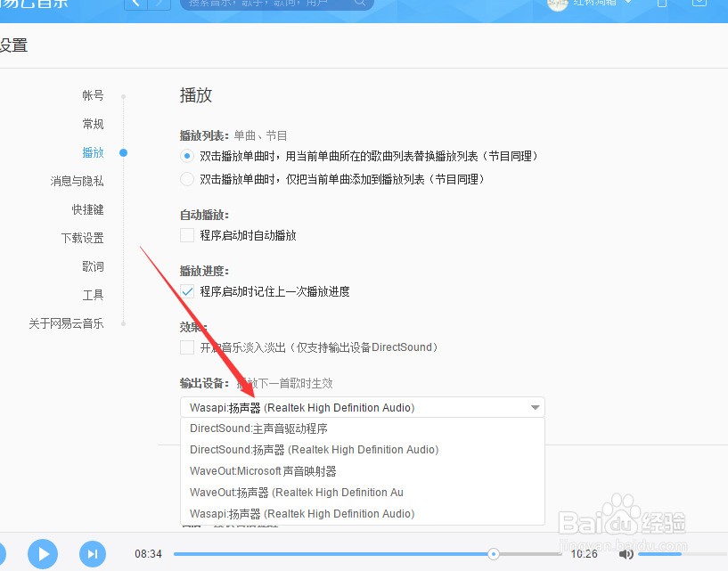Viewport: 728px width, 571px height.
Task: Play the current track
Action: click(43, 554)
